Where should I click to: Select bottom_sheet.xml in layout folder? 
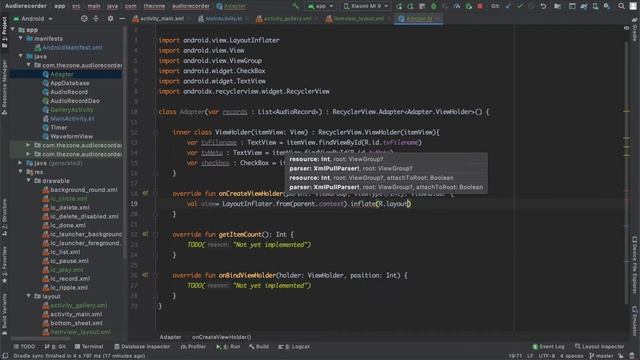pyautogui.click(x=76, y=323)
